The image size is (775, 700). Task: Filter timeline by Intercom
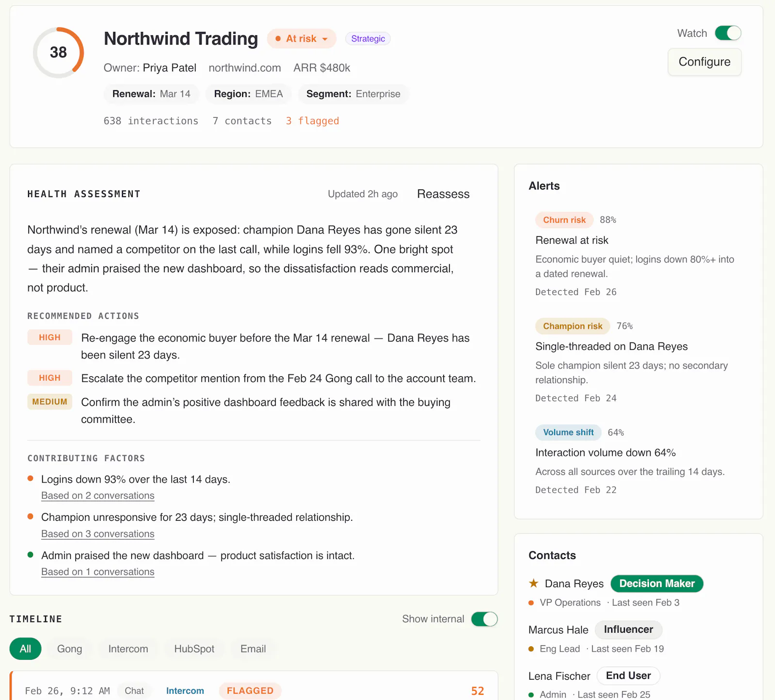(128, 649)
